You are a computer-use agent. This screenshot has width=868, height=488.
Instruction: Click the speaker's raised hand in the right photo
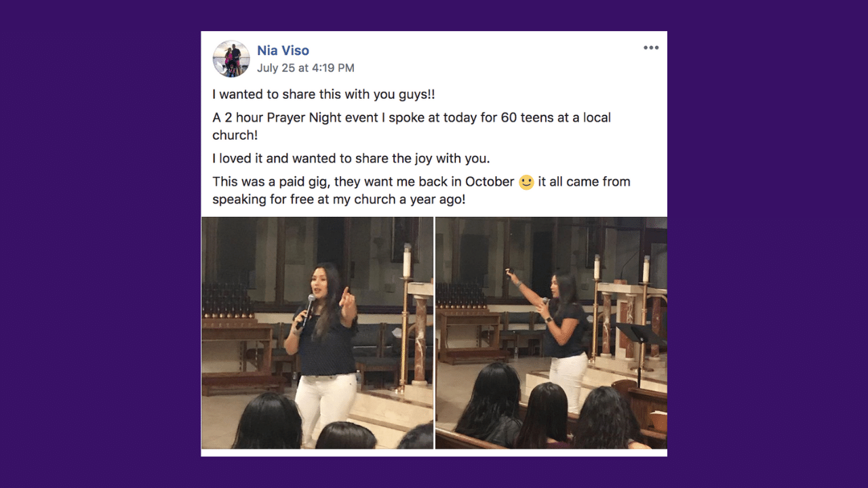(511, 274)
